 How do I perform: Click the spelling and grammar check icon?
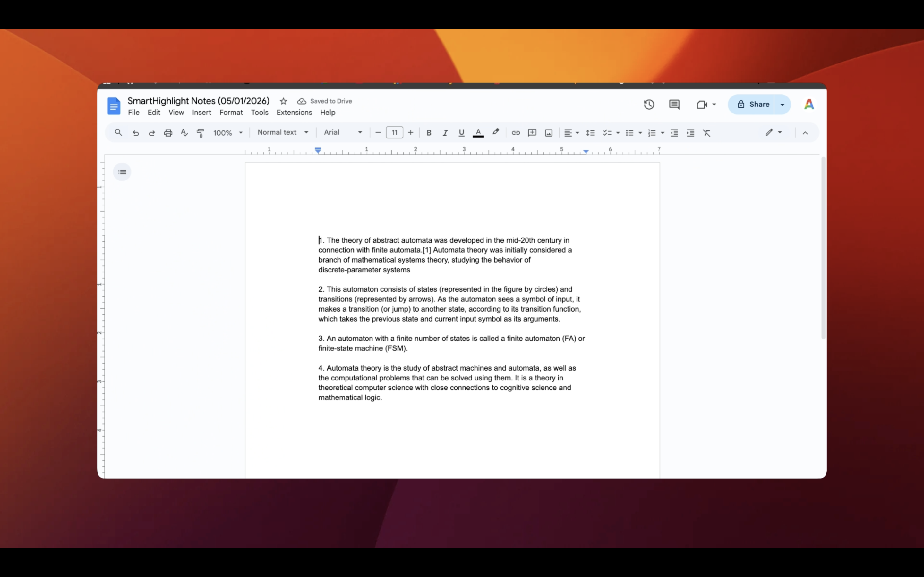(184, 133)
